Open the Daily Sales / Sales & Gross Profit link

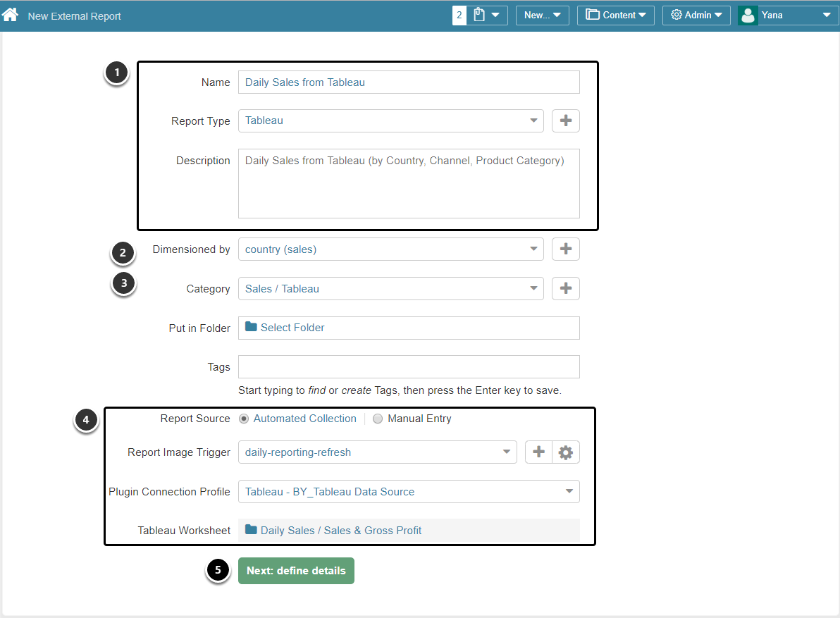click(x=342, y=530)
